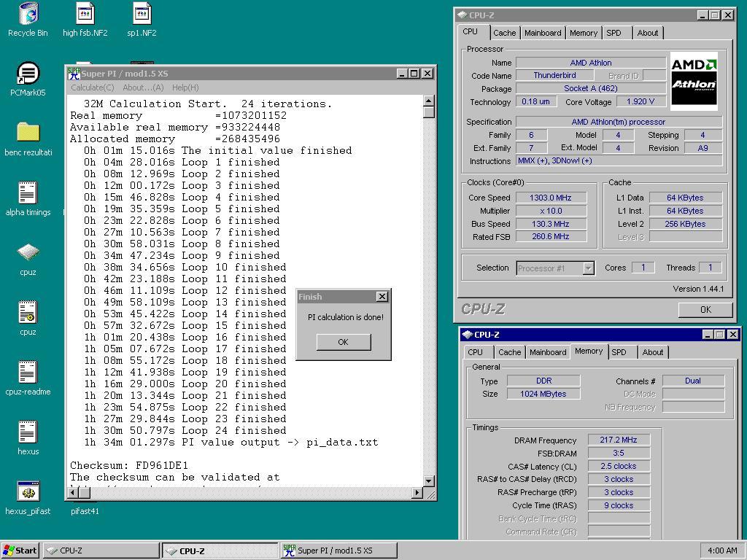Open Help(H) menu in Super PI

point(185,87)
